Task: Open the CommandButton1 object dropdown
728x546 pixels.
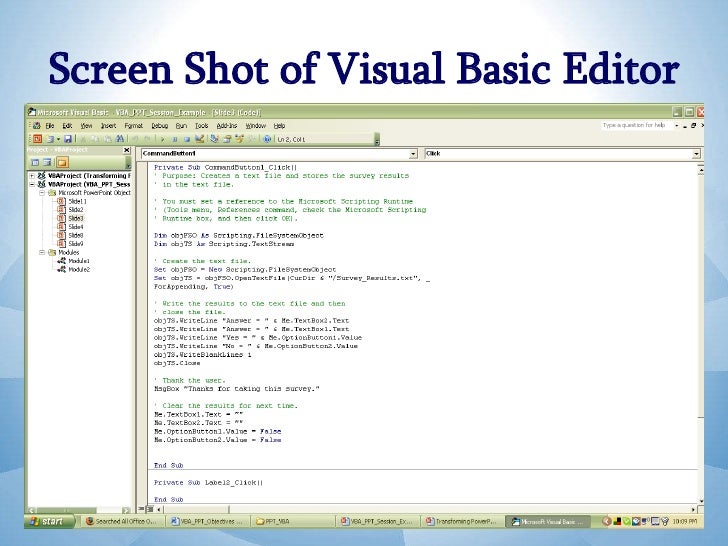Action: [413, 154]
